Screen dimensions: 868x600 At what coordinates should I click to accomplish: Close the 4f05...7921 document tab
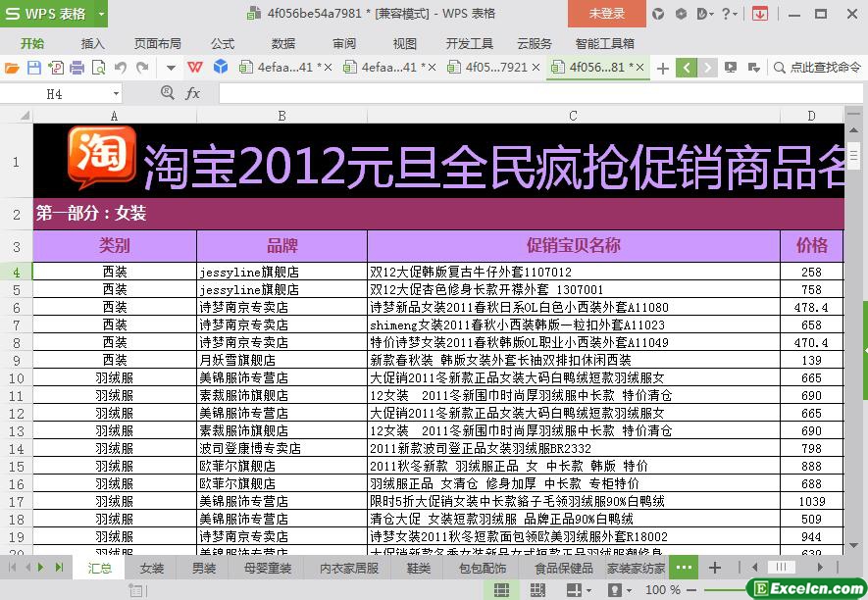(536, 68)
